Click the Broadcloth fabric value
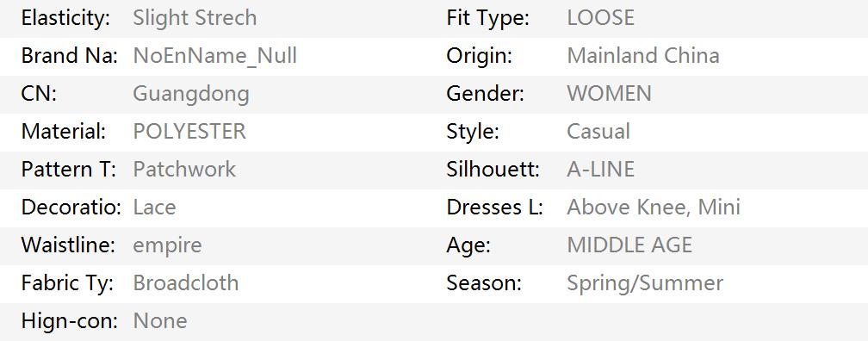The image size is (868, 341). click(x=185, y=282)
